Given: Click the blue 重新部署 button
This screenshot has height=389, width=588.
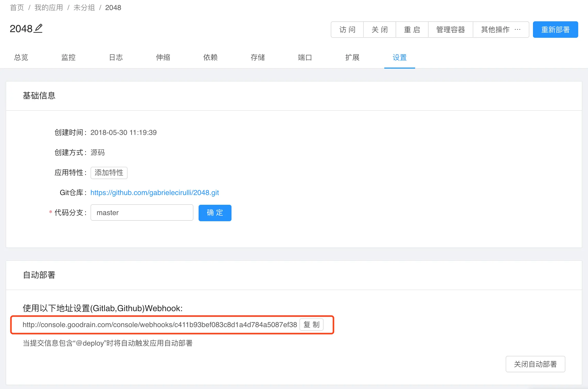Looking at the screenshot, I should [555, 30].
